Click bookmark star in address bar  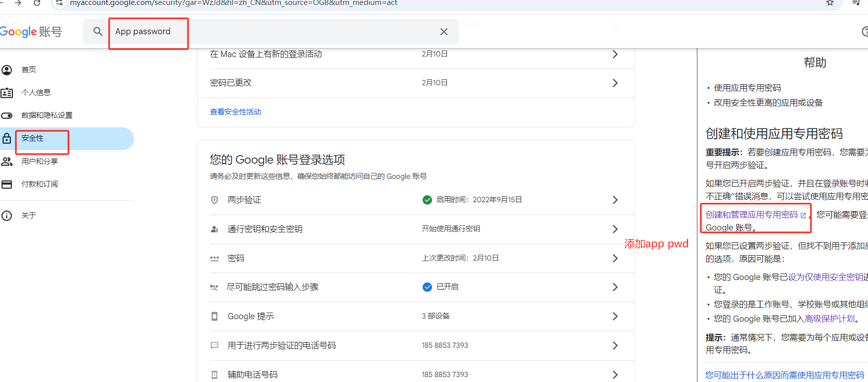click(830, 3)
